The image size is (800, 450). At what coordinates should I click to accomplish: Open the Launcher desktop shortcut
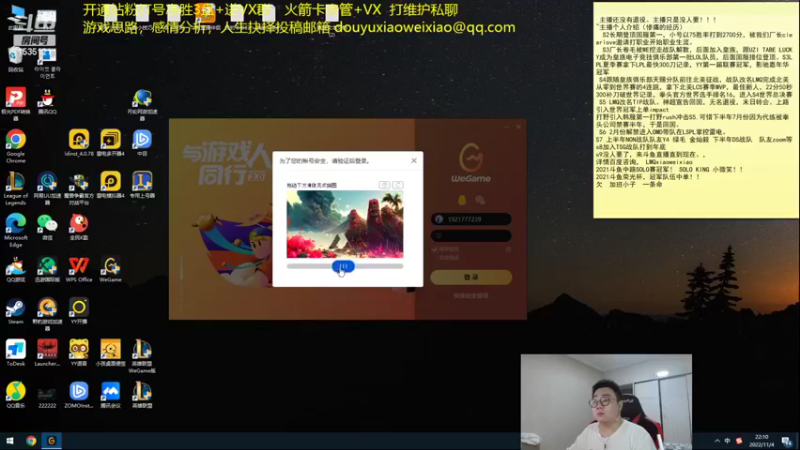pyautogui.click(x=47, y=353)
